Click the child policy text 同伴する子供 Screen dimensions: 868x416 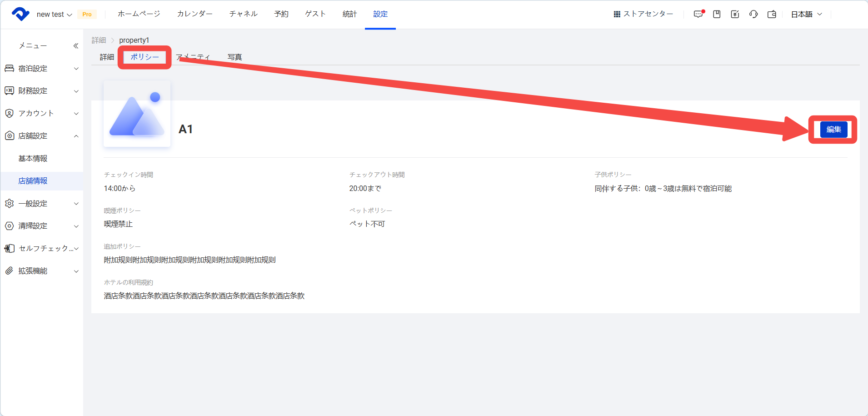[663, 188]
